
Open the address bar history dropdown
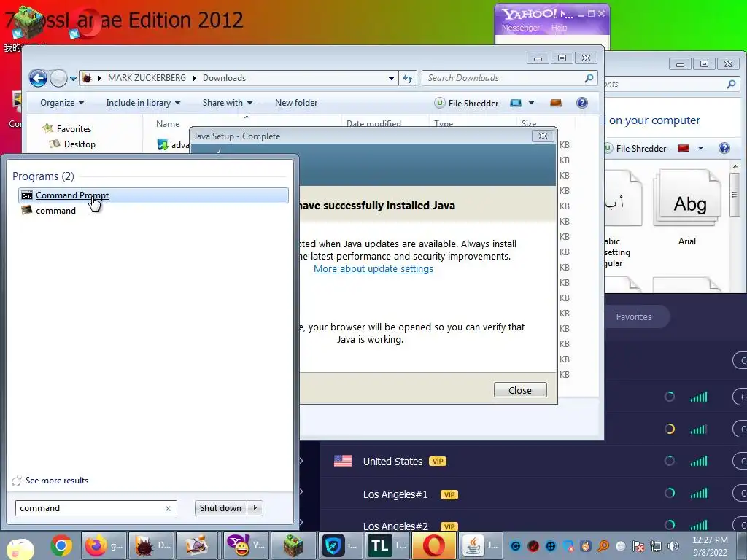(x=391, y=79)
